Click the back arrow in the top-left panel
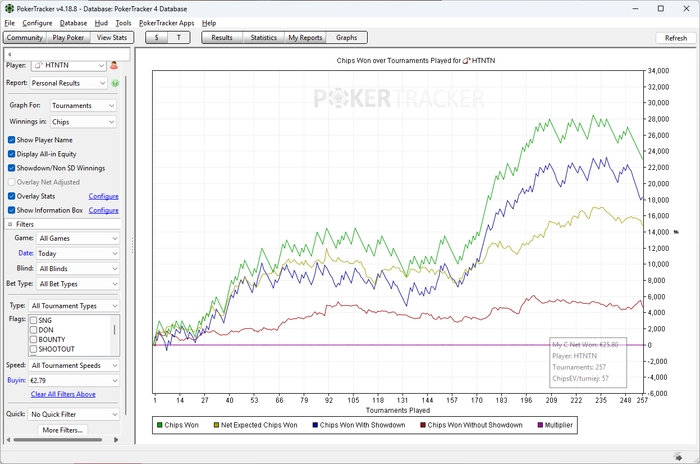700x464 pixels. [9, 54]
